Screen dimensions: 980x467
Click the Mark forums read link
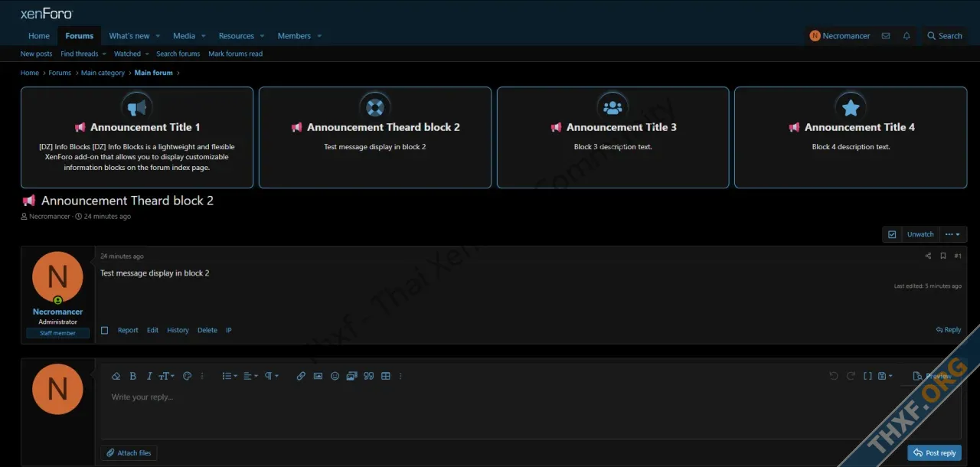tap(235, 54)
